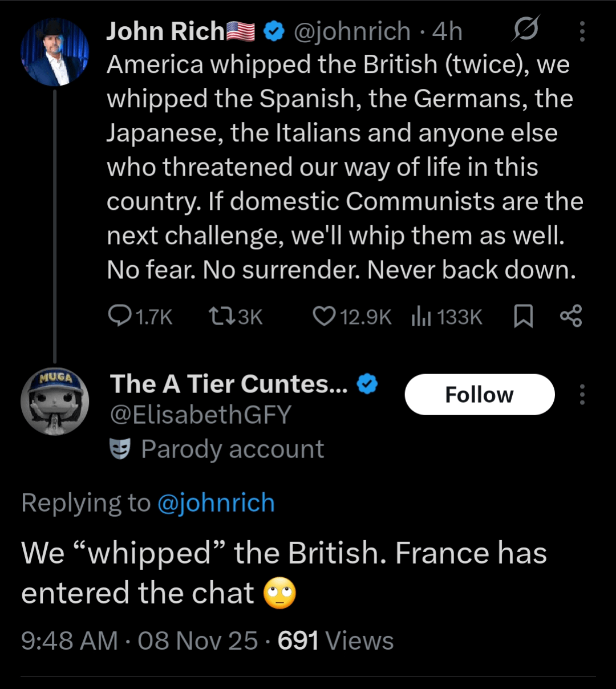Screen dimensions: 616x689
Task: Tap the reply's 9:48 AM timestamp
Action: pyautogui.click(x=70, y=641)
